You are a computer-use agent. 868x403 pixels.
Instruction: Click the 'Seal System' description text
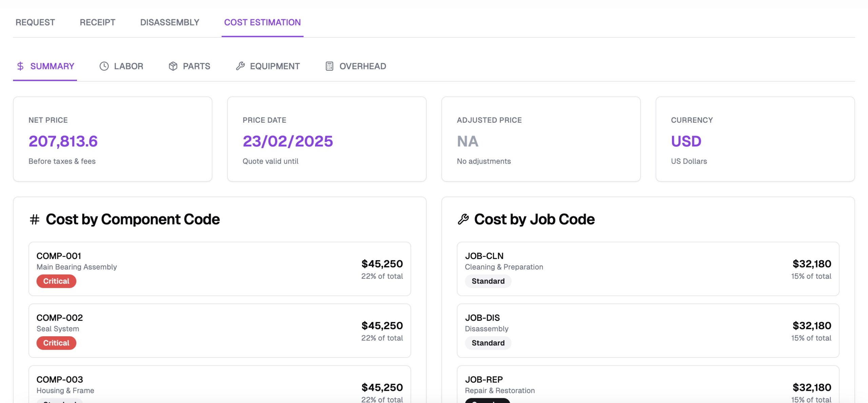click(58, 329)
